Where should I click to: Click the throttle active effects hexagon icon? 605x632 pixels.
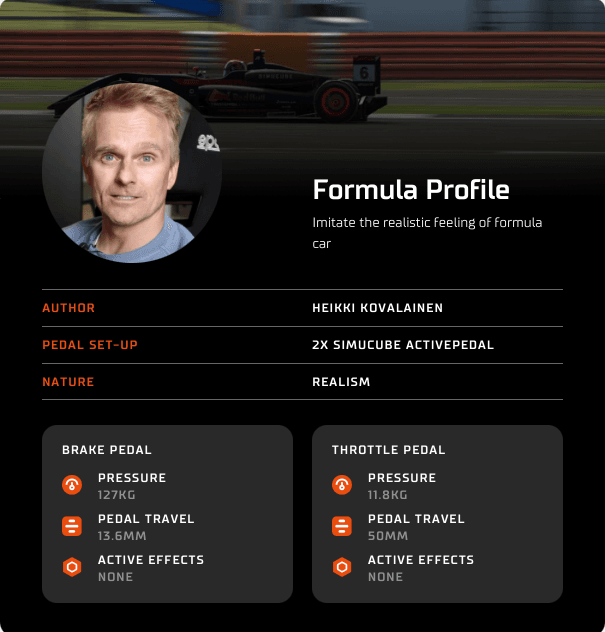pyautogui.click(x=342, y=567)
